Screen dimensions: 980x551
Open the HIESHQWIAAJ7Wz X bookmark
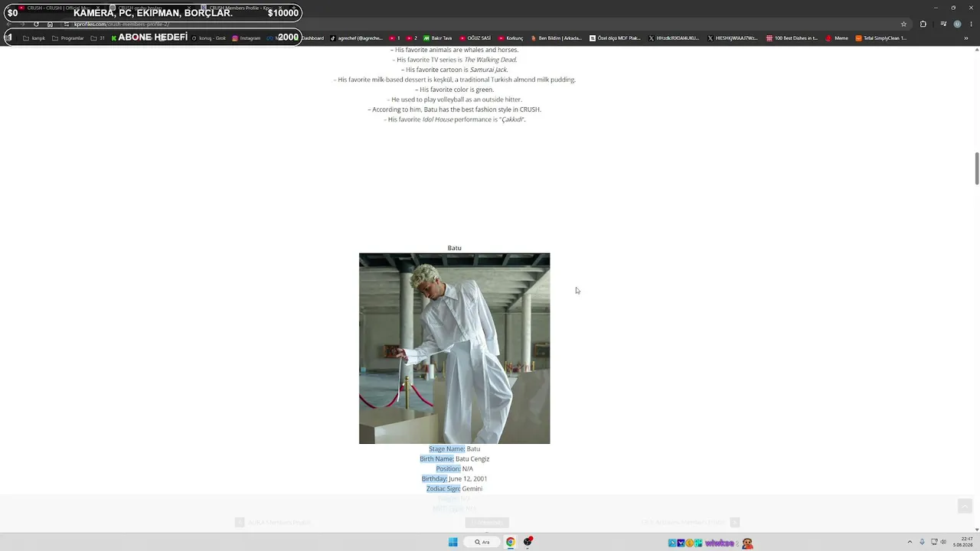(x=733, y=37)
